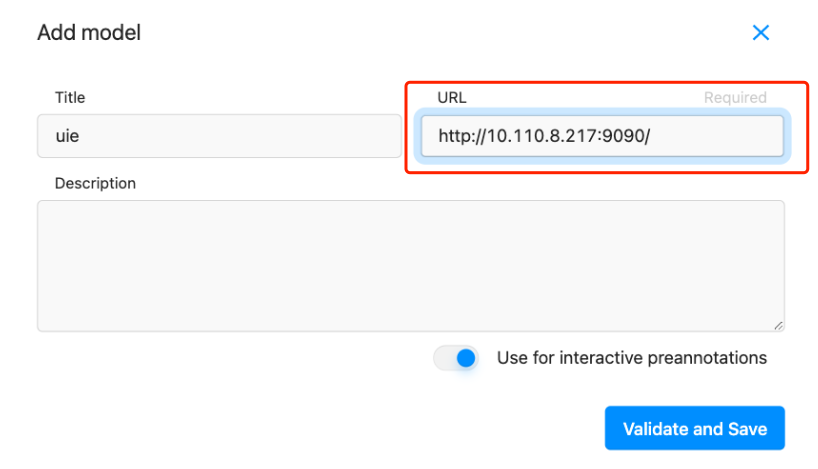
Task: Click the blue knob of the preannotations toggle
Action: pyautogui.click(x=465, y=358)
